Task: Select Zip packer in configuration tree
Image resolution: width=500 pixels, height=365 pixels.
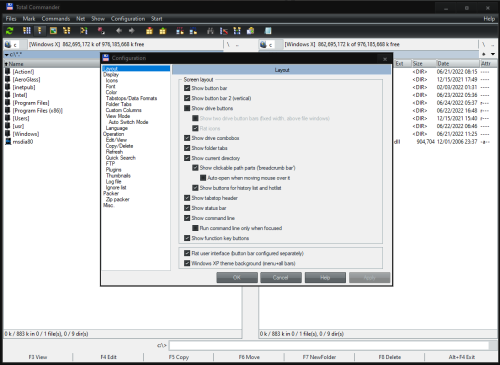Action: click(117, 199)
